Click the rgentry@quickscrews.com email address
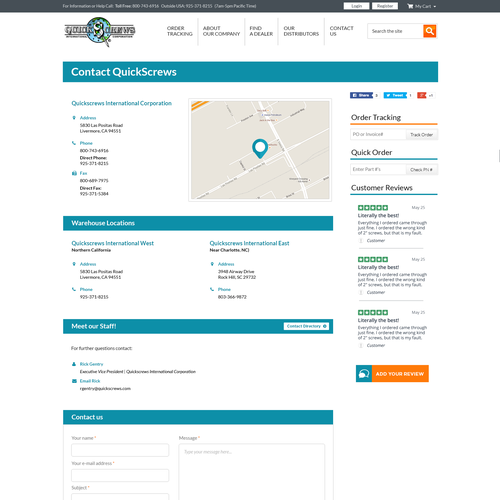Screen dimensions: 500x500 105,389
